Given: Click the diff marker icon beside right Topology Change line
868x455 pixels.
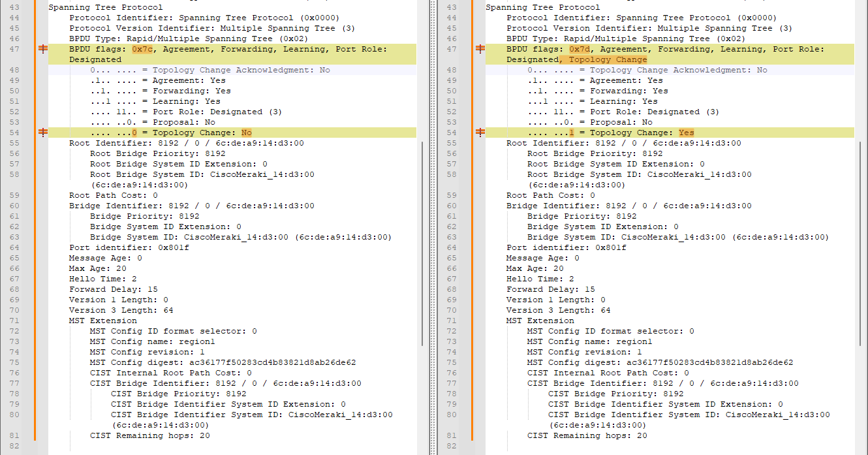Looking at the screenshot, I should (x=480, y=132).
